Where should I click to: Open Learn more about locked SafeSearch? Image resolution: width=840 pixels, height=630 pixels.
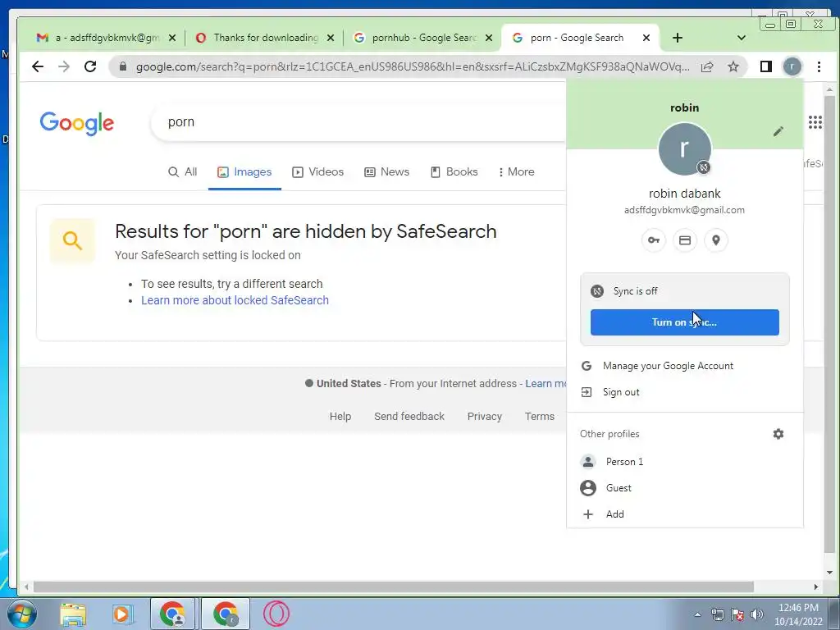[235, 300]
